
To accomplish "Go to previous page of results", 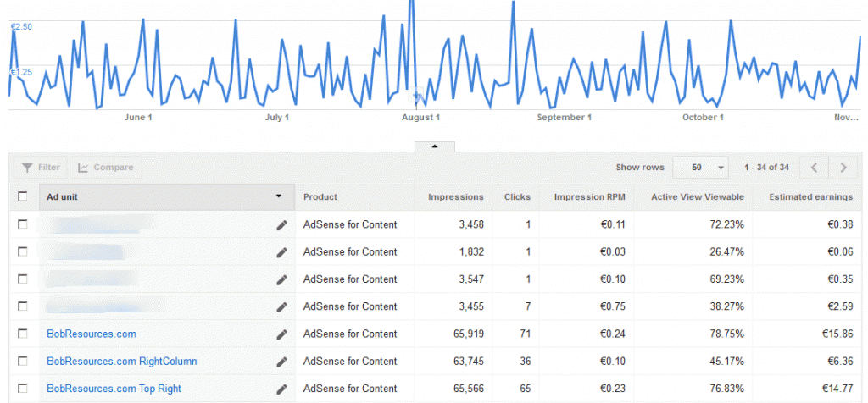I will [814, 168].
